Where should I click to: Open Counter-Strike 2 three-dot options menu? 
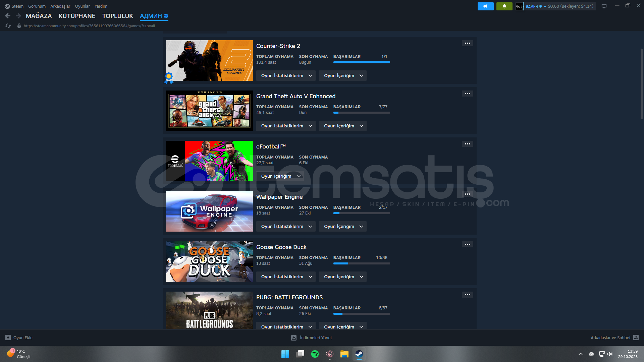[x=467, y=43]
